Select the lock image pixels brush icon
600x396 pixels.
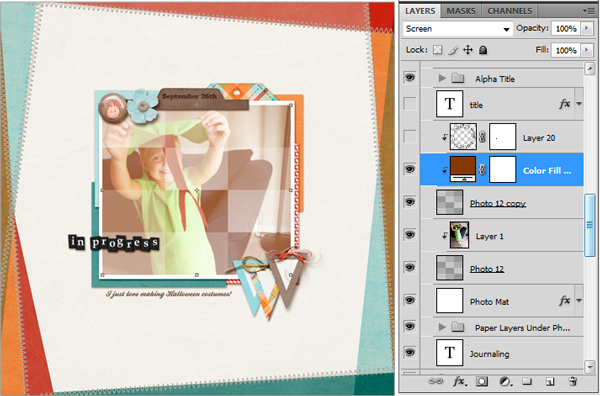click(x=453, y=50)
